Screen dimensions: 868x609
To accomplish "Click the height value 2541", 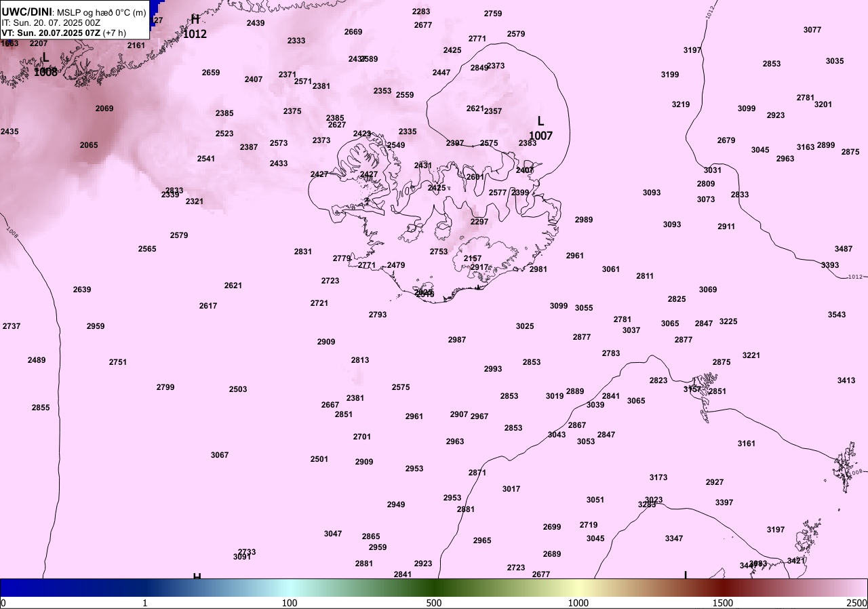I will [x=206, y=159].
